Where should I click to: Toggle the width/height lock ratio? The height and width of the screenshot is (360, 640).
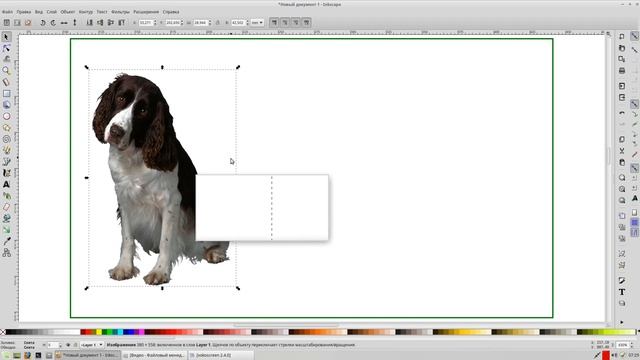point(218,22)
